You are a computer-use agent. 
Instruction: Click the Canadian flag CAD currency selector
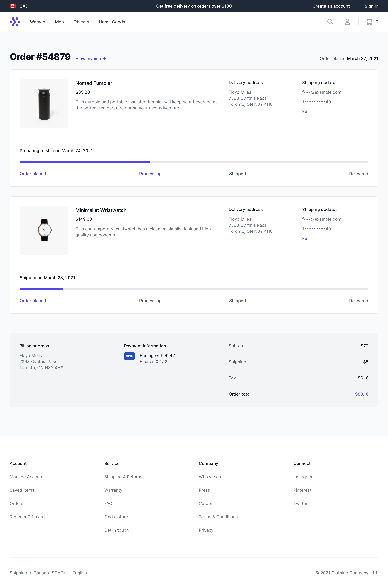(x=19, y=6)
